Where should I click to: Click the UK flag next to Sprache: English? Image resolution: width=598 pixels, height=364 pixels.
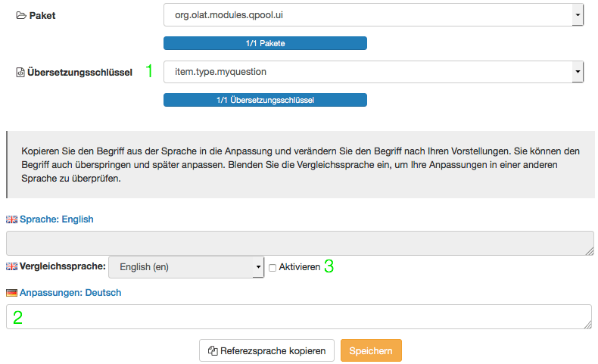point(11,219)
